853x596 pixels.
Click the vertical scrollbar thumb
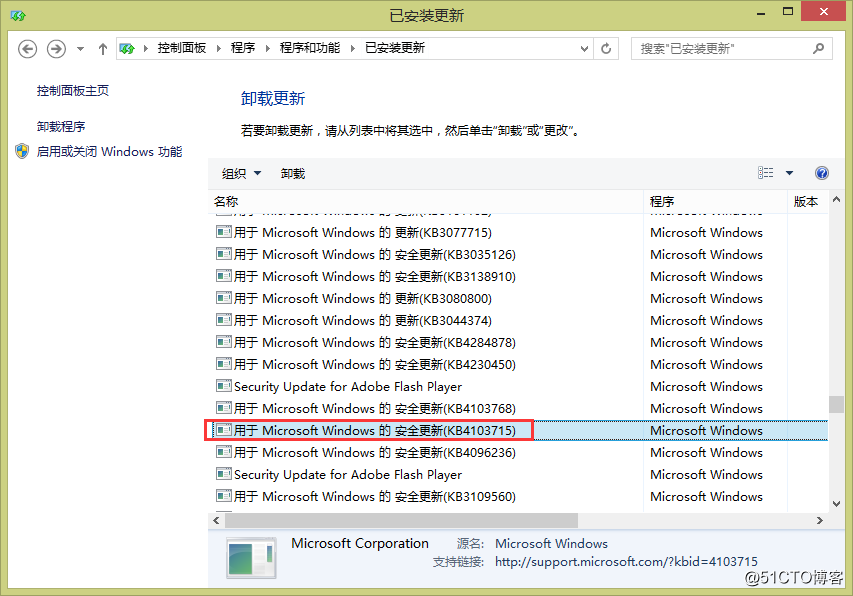[x=837, y=405]
